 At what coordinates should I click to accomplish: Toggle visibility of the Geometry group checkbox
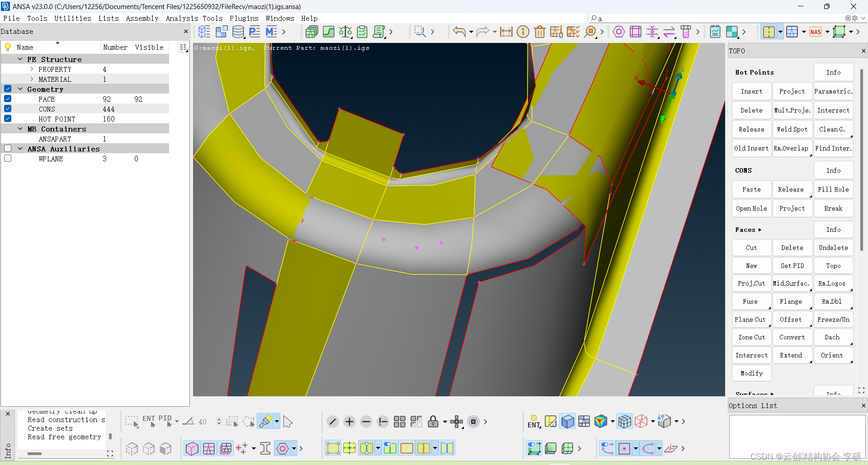(8, 89)
